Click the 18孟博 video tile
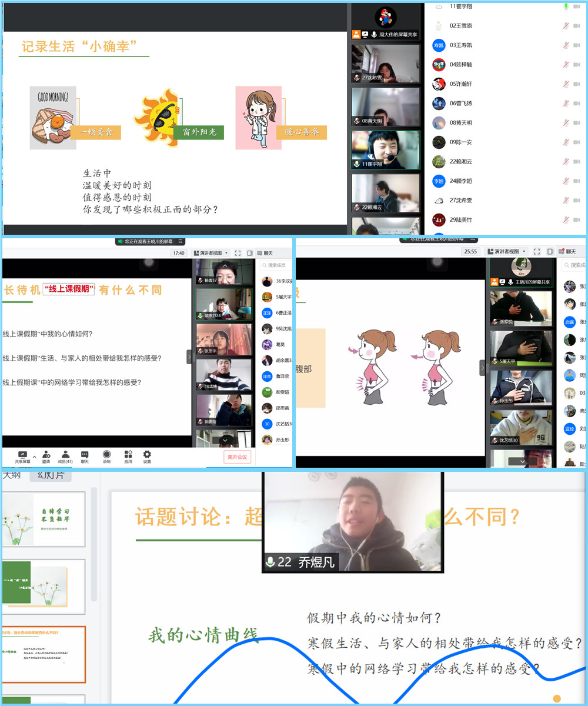 pyautogui.click(x=224, y=375)
